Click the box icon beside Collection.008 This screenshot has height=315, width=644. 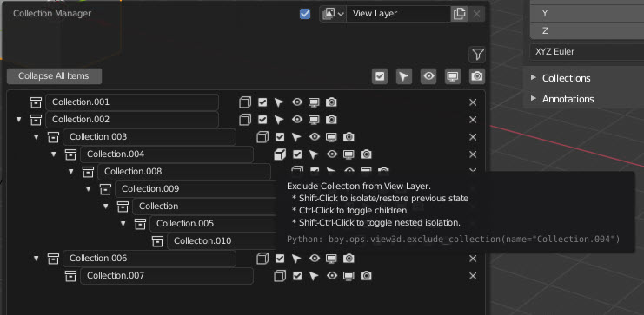(x=88, y=172)
